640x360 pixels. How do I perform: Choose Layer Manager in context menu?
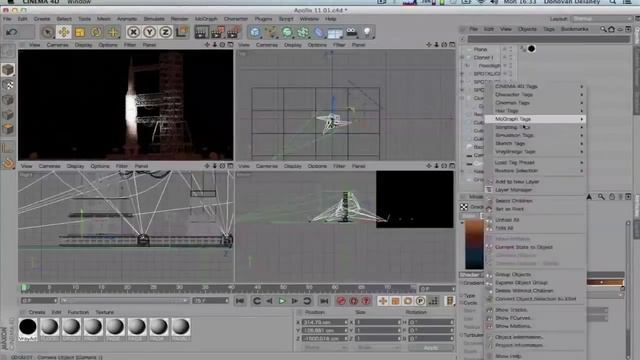click(x=535, y=189)
